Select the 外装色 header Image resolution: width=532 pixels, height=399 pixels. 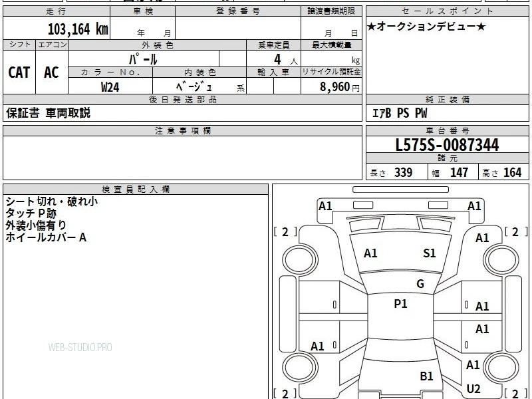158,45
